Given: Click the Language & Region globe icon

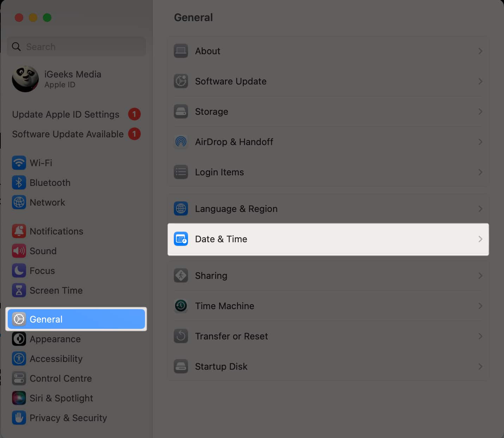Looking at the screenshot, I should click(x=181, y=209).
